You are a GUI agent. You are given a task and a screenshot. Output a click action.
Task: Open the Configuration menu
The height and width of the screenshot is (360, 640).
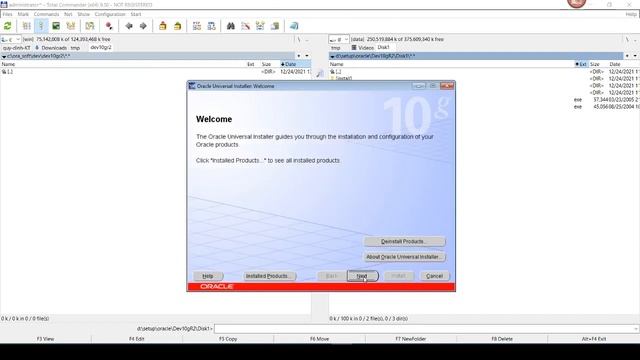coord(110,14)
